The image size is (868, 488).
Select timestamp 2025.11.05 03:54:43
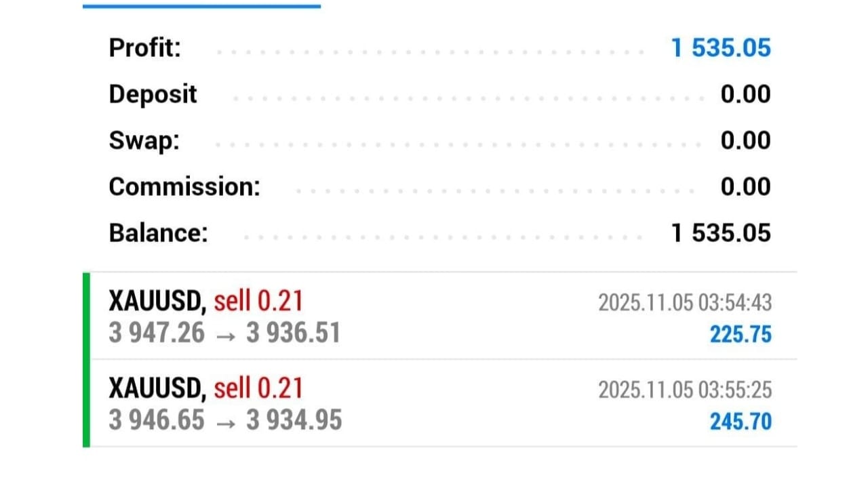685,303
